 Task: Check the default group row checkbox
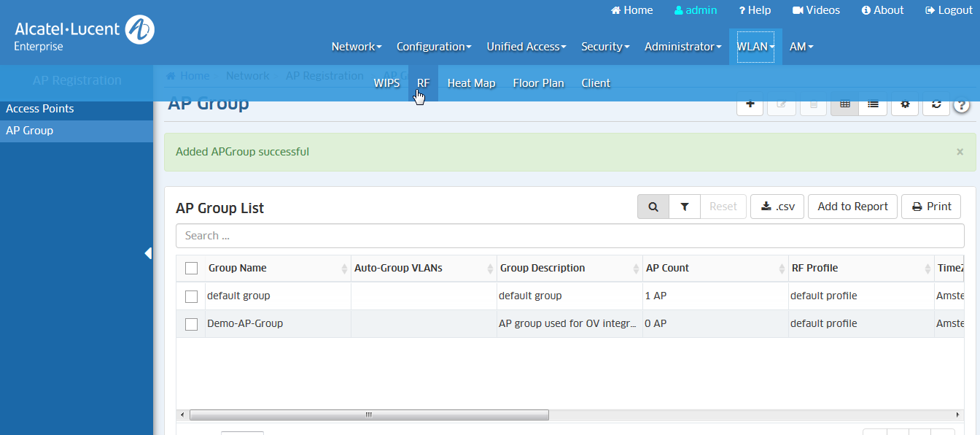click(191, 296)
